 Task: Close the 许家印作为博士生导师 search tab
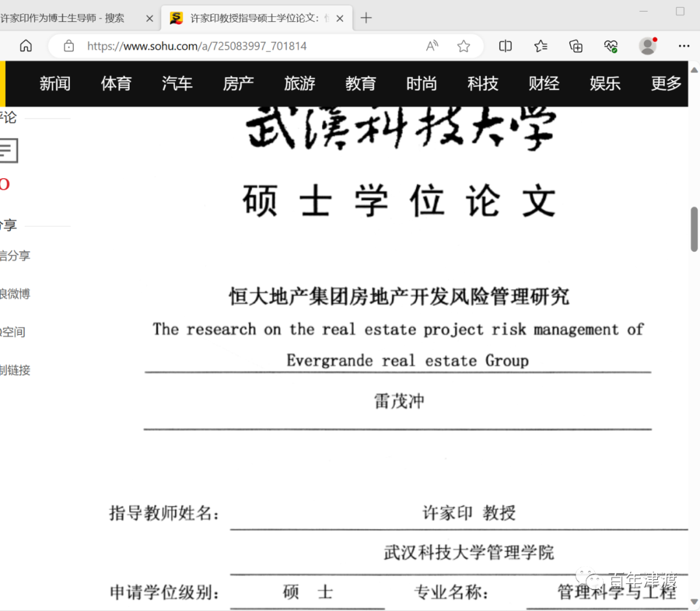150,18
